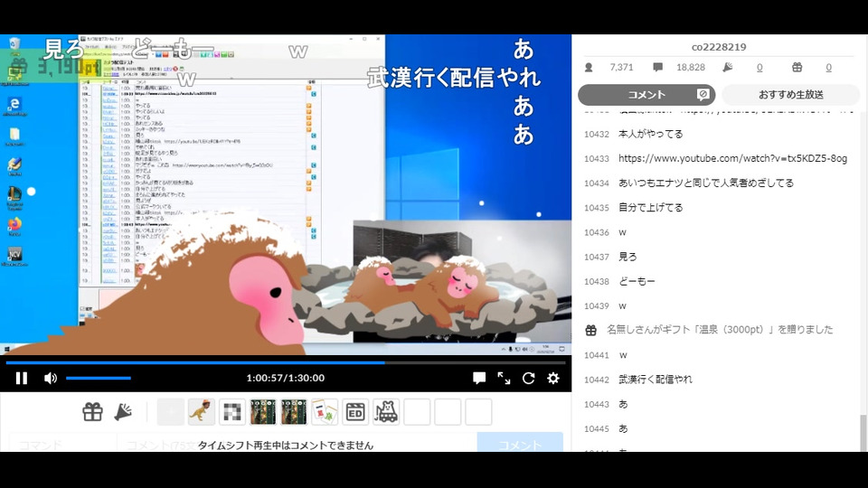Switch to コメント tab

646,95
